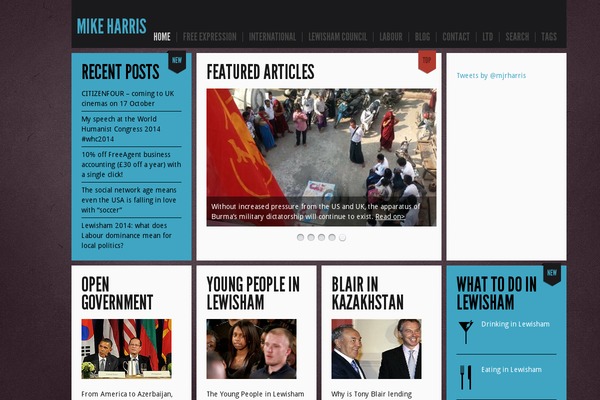The height and width of the screenshot is (400, 600).
Task: Click the Open Government thumbnail with flags
Action: tap(126, 349)
